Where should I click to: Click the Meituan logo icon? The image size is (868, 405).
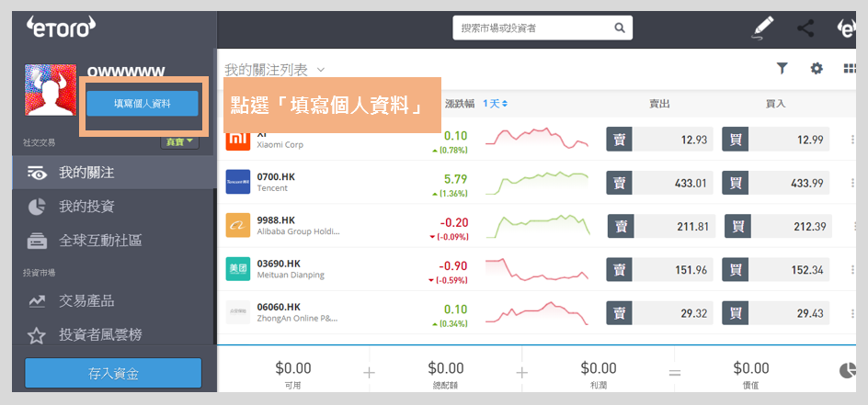tap(238, 268)
